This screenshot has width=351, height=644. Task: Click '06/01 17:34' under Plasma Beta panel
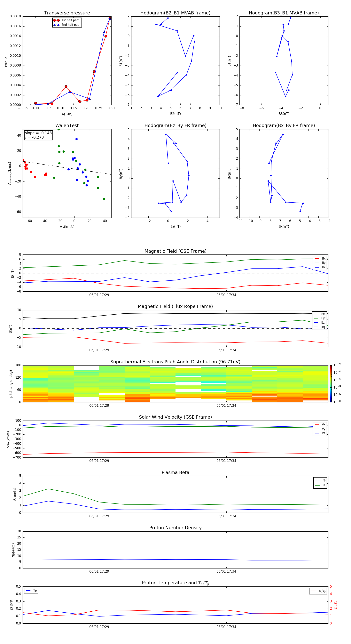tap(226, 516)
